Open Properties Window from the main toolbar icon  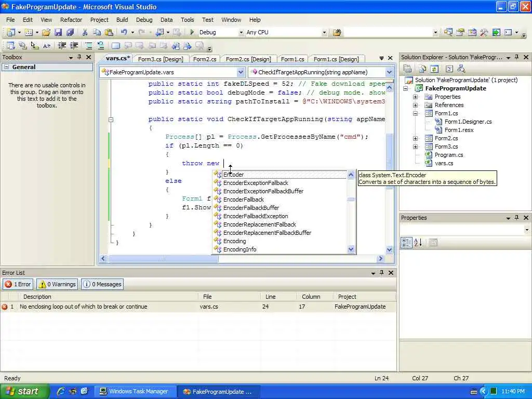460,32
